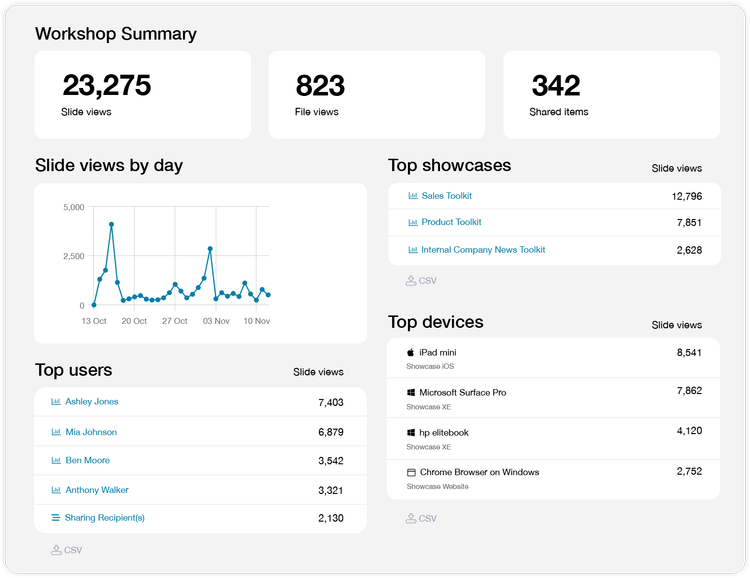Click Slide views column header in Top users
The width and height of the screenshot is (750, 578).
pos(318,372)
